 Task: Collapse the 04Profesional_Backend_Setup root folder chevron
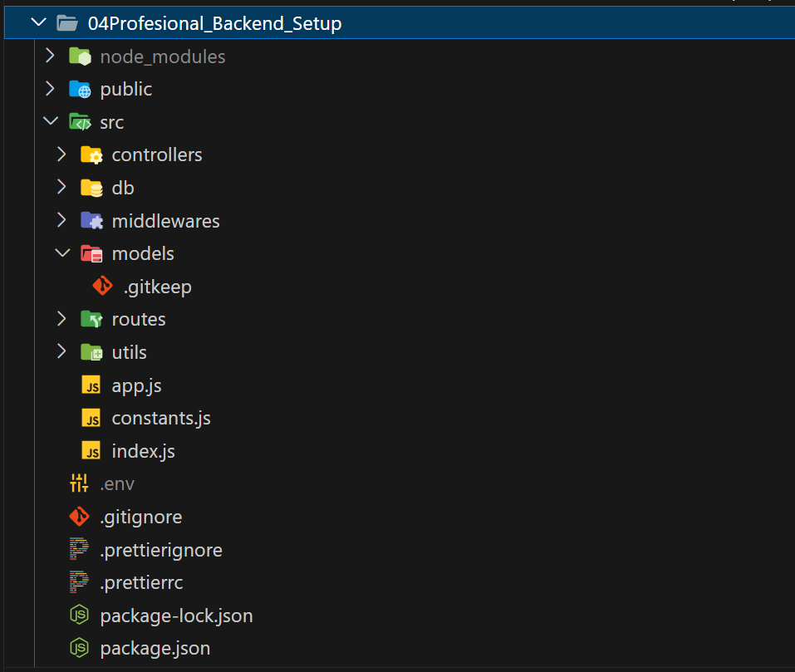pyautogui.click(x=38, y=22)
